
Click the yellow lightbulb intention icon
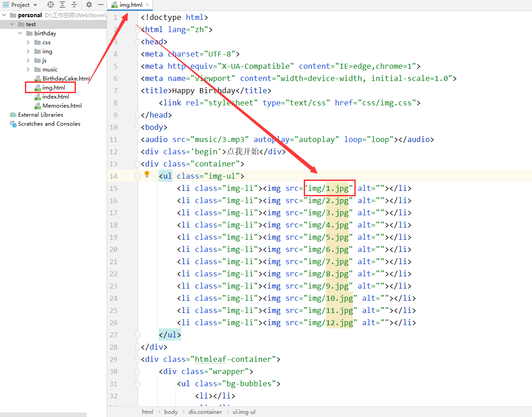[x=147, y=174]
